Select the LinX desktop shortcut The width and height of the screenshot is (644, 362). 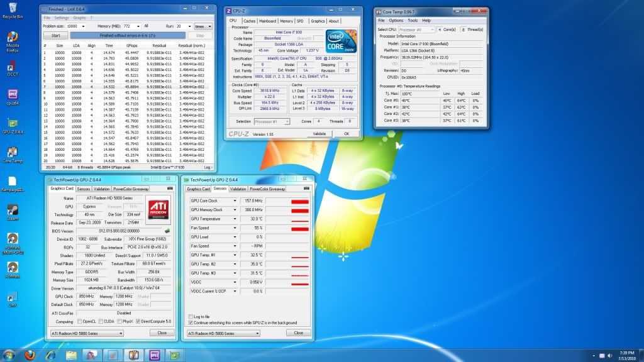pyautogui.click(x=13, y=299)
